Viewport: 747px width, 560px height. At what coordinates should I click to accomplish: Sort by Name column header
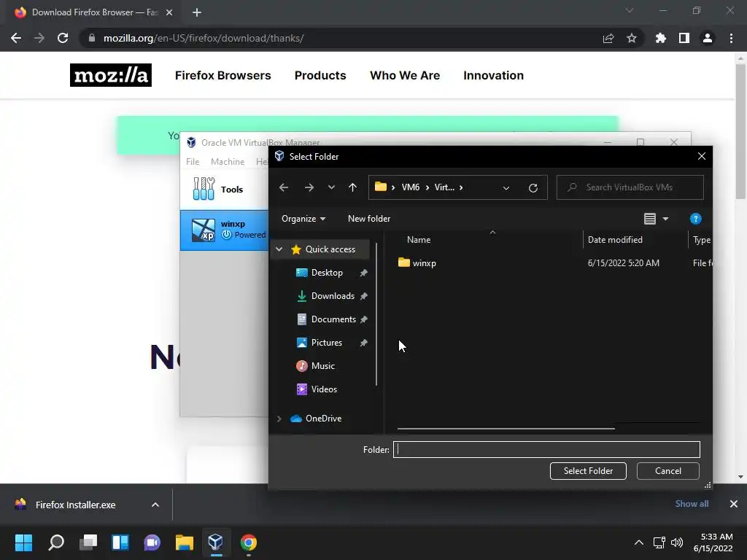(419, 240)
